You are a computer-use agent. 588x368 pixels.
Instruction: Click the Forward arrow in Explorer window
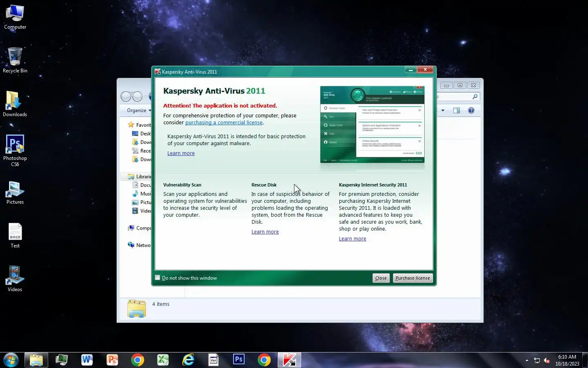(137, 96)
